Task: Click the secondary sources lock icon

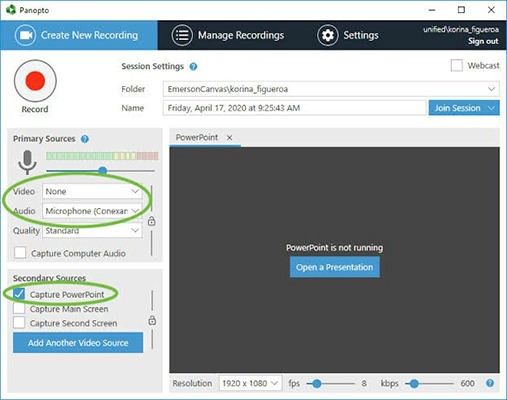Action: pos(152,320)
